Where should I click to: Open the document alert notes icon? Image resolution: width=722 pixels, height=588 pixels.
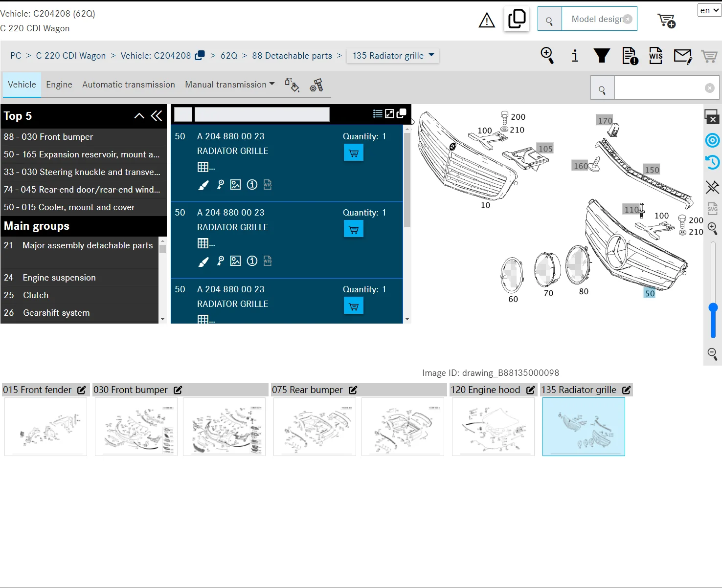630,56
